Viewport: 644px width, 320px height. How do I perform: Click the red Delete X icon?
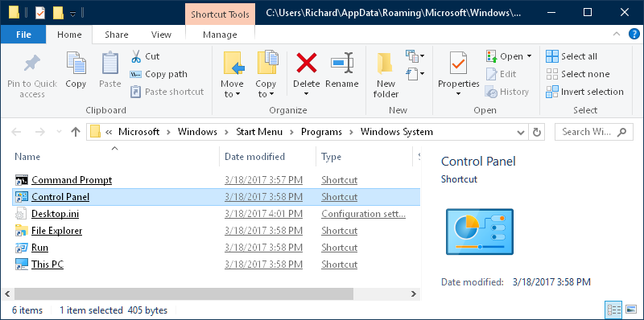[x=307, y=63]
